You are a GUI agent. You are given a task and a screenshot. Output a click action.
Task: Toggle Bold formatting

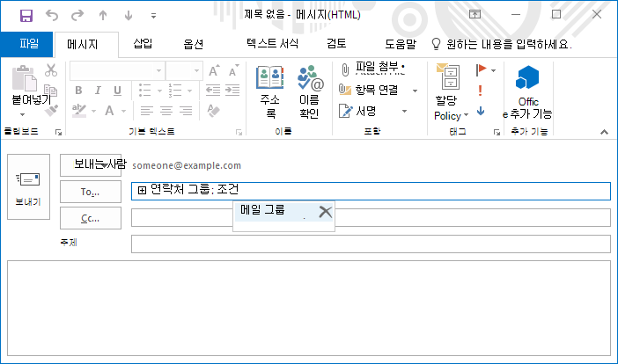click(78, 91)
